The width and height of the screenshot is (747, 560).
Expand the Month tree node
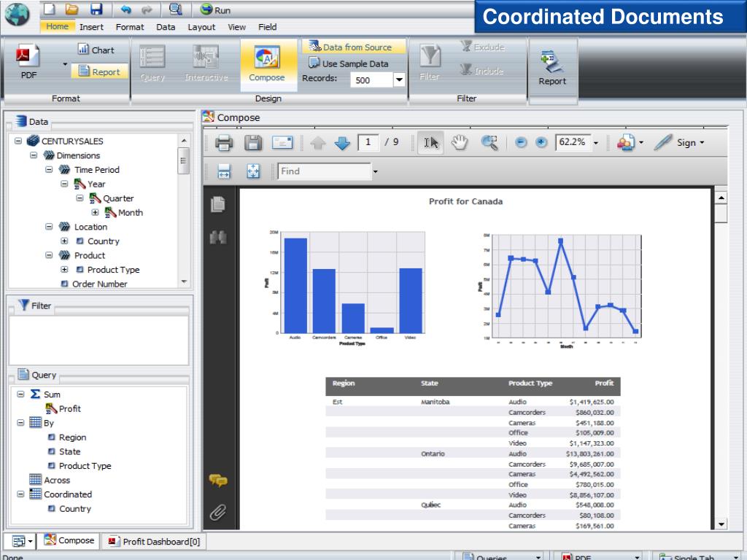pos(95,213)
